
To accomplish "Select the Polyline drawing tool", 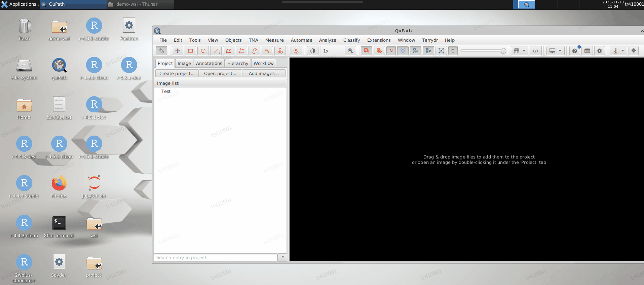I will [x=241, y=51].
